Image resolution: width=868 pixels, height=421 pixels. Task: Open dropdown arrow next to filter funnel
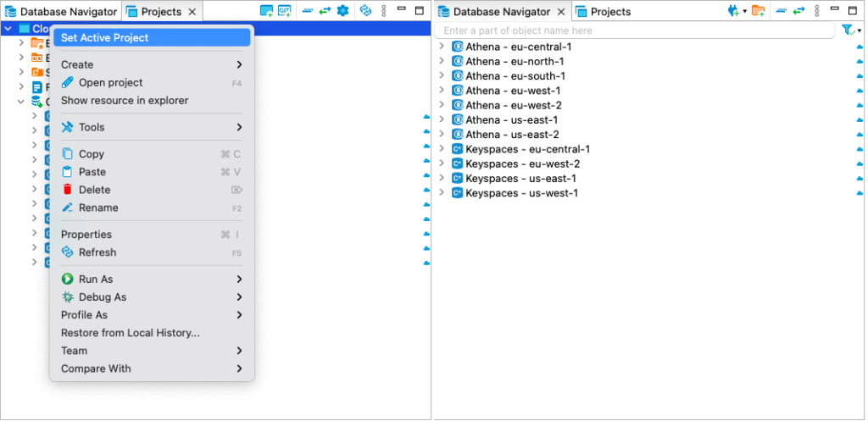coord(860,31)
